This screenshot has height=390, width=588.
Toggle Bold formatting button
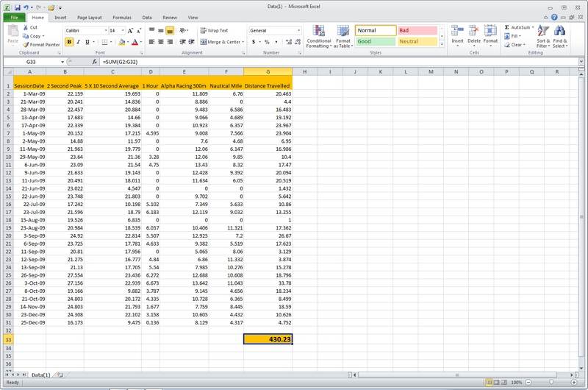pos(69,42)
